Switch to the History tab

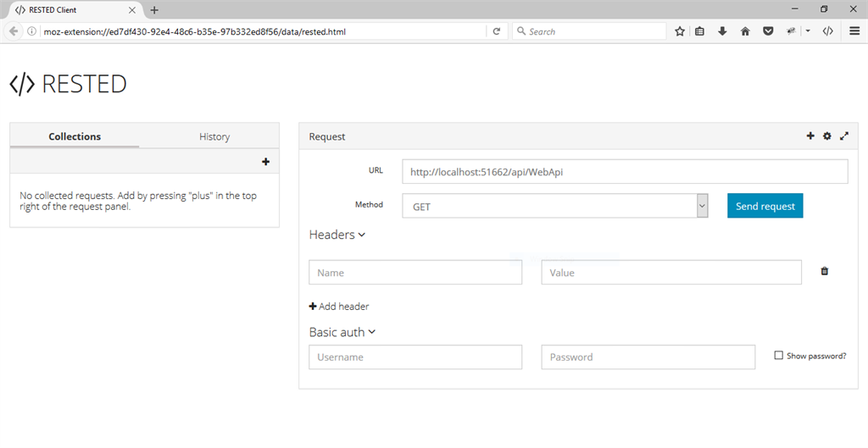(x=214, y=136)
